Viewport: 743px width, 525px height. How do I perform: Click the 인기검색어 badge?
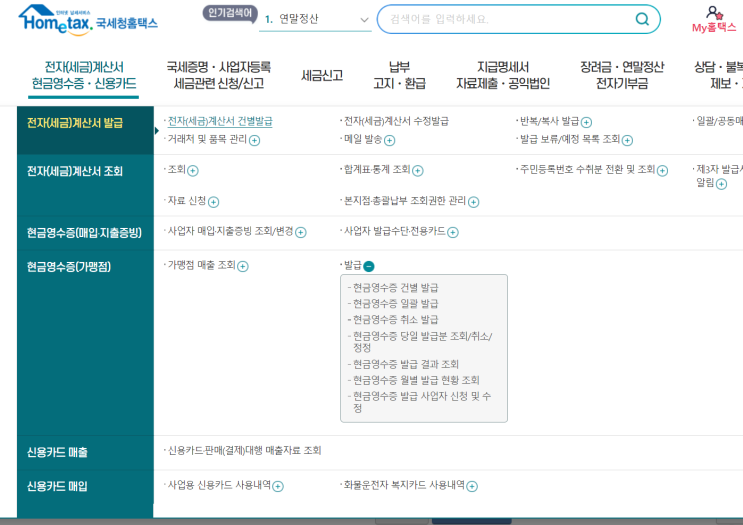coord(230,13)
